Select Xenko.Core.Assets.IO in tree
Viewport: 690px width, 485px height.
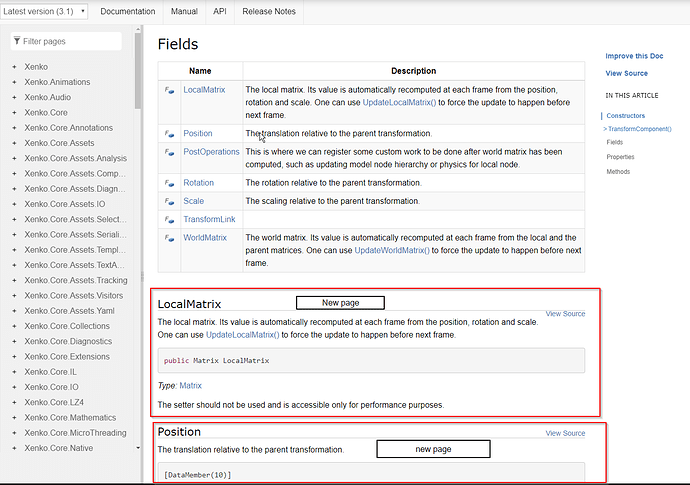click(x=65, y=204)
